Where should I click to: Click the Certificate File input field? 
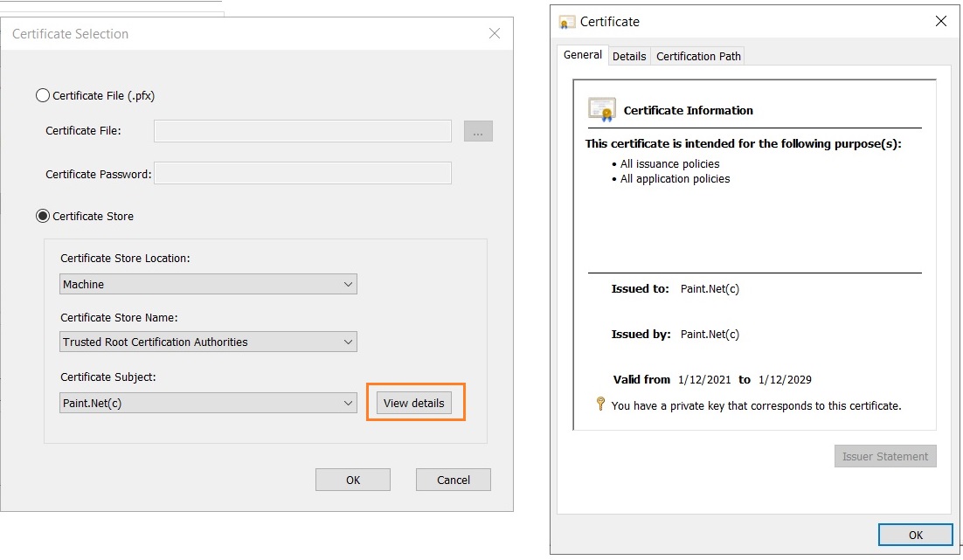click(x=302, y=131)
